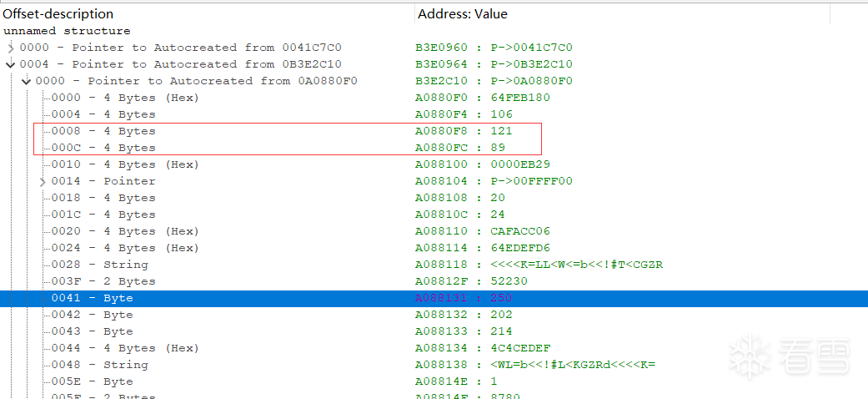The image size is (868, 399).
Task: Select the 0042 Byte row
Action: (x=92, y=315)
